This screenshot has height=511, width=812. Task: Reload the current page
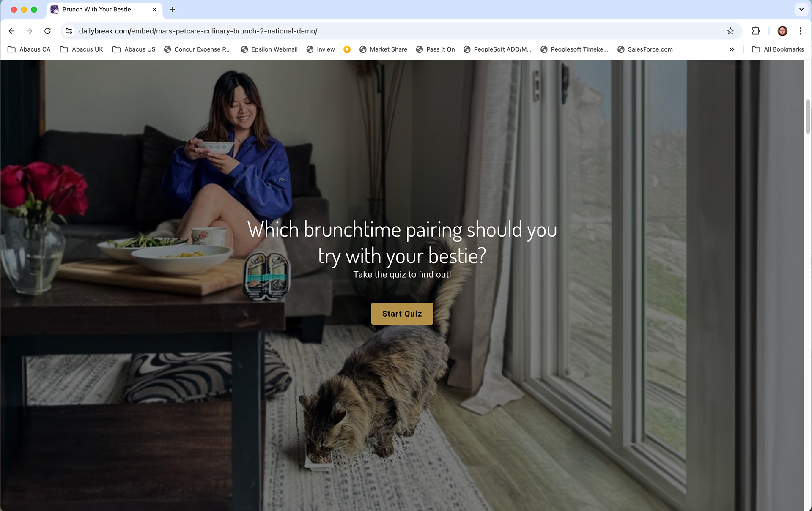tap(47, 31)
